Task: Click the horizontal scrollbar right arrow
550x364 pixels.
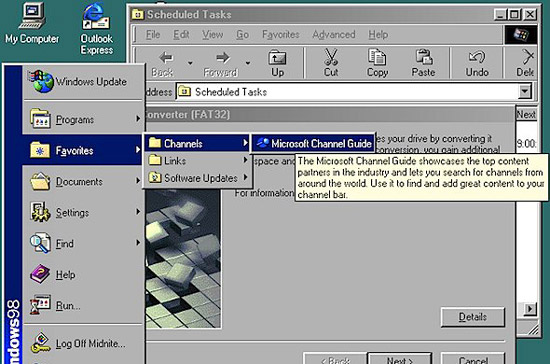Action: point(529,309)
